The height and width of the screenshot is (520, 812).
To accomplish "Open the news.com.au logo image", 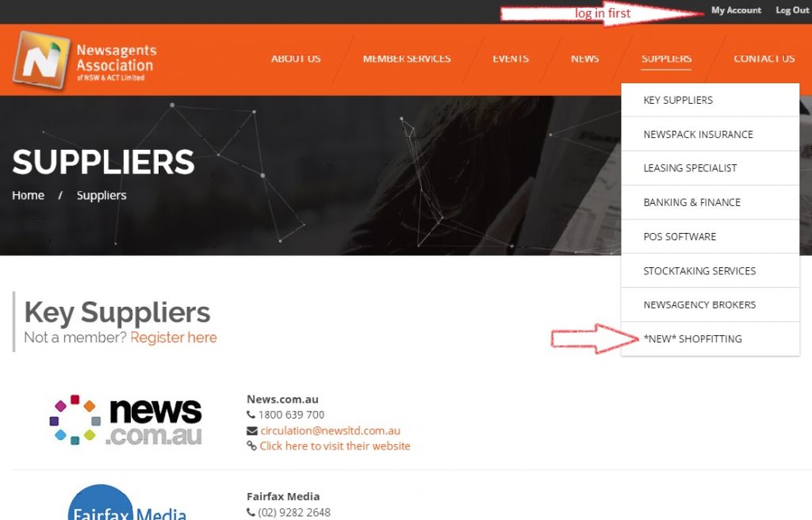I will (x=126, y=420).
